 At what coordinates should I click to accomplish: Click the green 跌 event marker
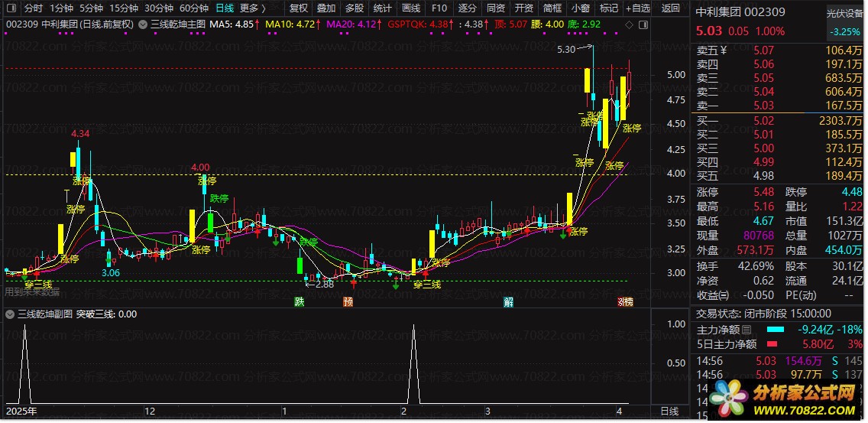coord(299,302)
